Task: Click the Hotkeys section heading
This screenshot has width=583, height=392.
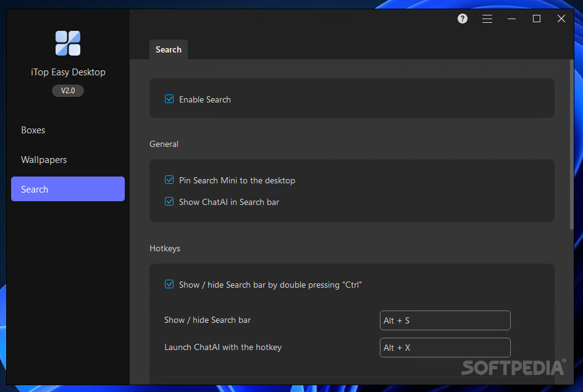Action: coord(165,248)
